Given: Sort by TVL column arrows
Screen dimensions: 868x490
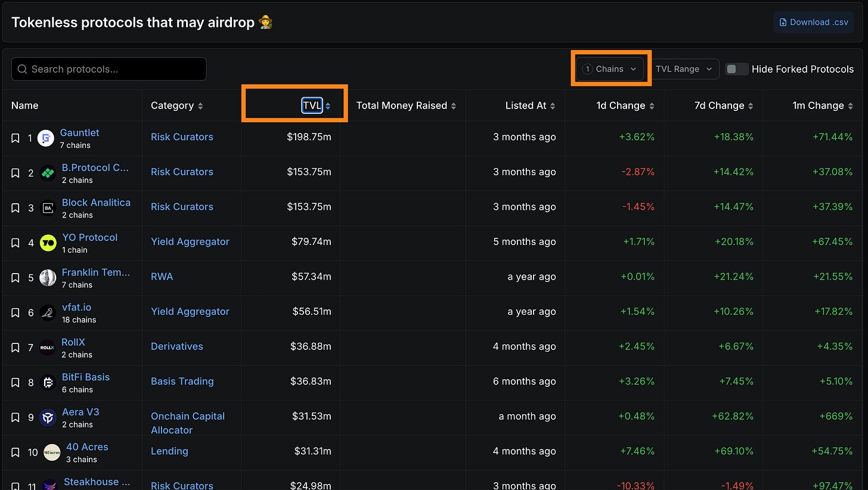Looking at the screenshot, I should [328, 106].
